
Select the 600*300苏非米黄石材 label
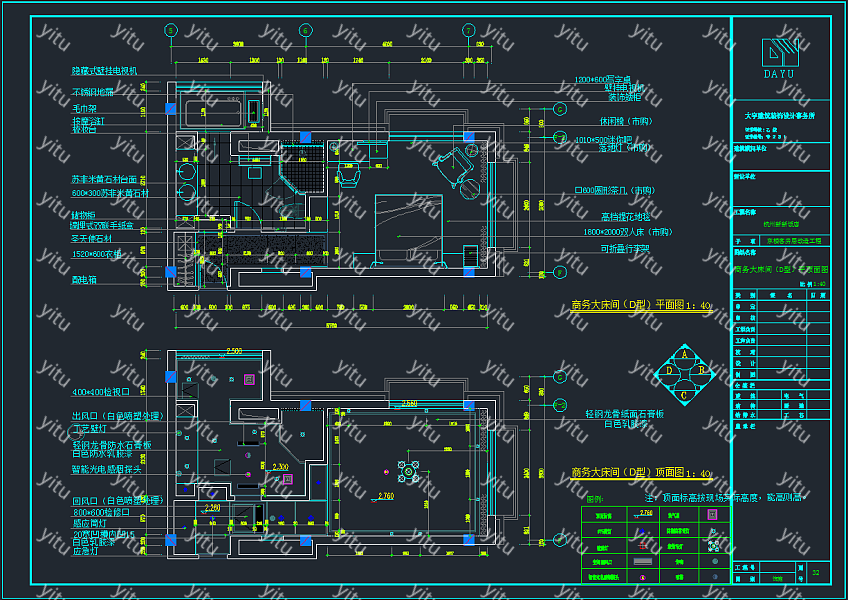click(x=110, y=193)
